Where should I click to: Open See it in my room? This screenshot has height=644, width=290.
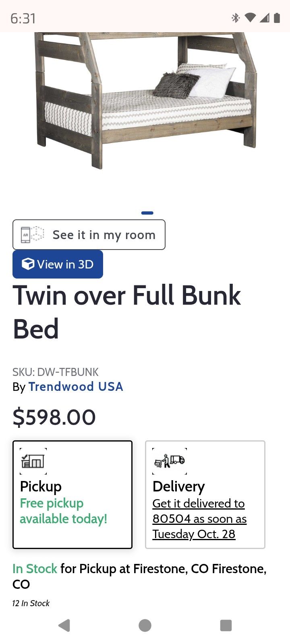click(x=89, y=235)
